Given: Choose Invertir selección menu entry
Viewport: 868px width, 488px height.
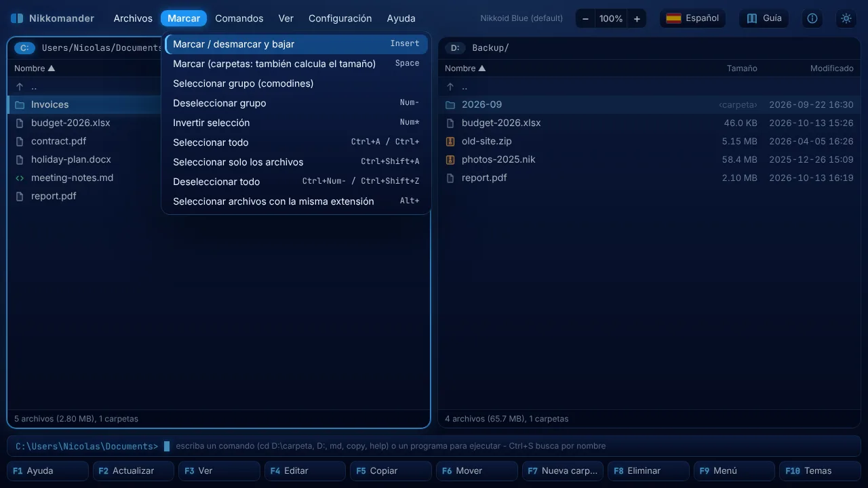Looking at the screenshot, I should (x=296, y=123).
